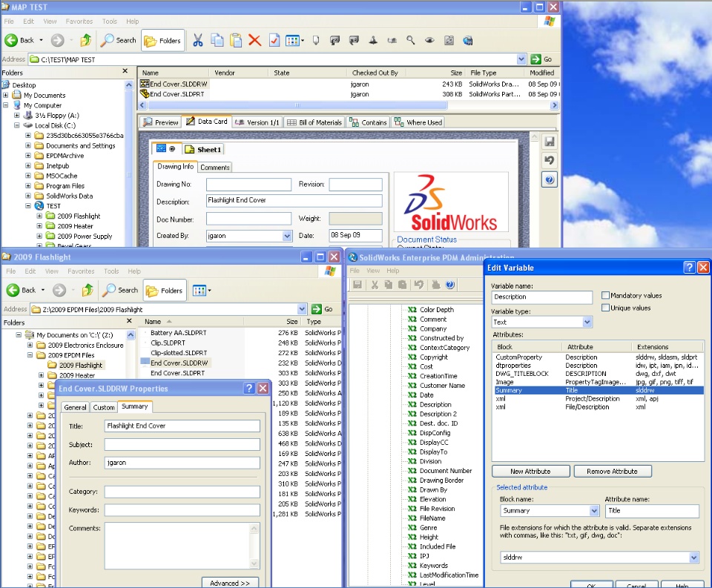Click the Back arrow in the 2009 Flashlight window
712x588 pixels.
[x=13, y=290]
